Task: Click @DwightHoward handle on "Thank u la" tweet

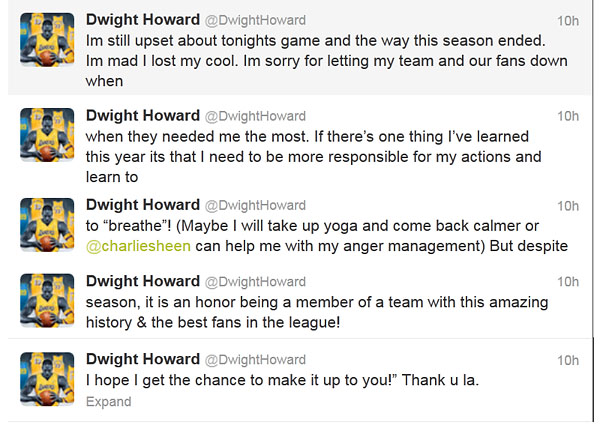Action: point(256,359)
